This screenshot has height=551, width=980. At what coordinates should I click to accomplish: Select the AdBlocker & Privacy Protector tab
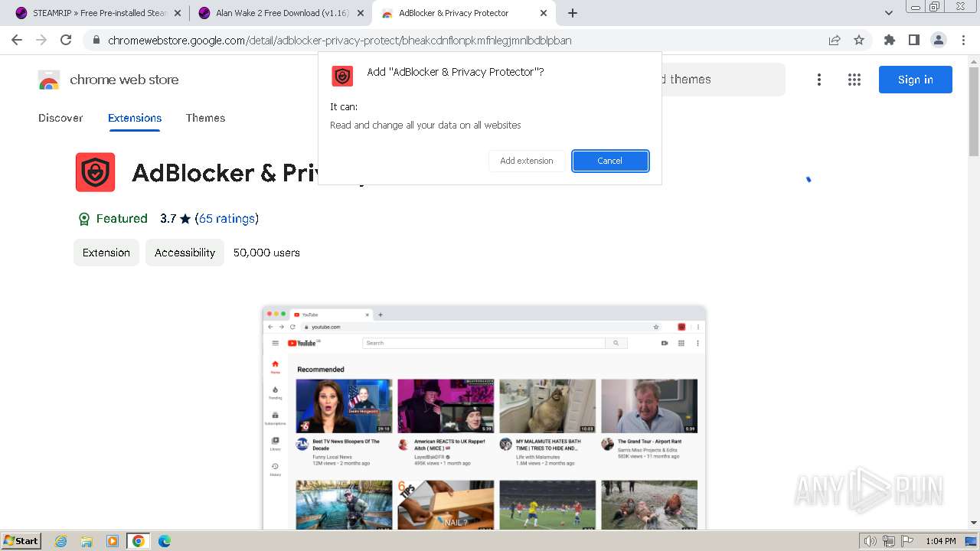464,13
